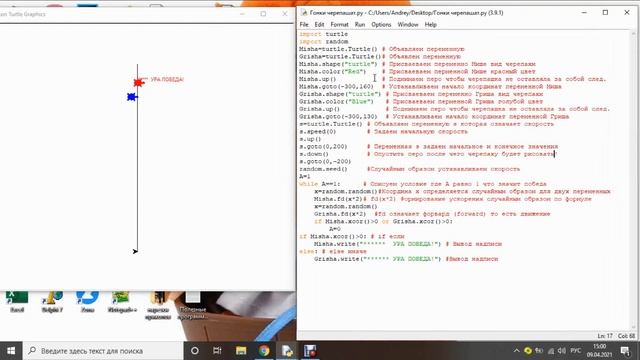Click the magnifier icon in the taskbar search box
This screenshot has width=640, height=360.
tap(32, 351)
